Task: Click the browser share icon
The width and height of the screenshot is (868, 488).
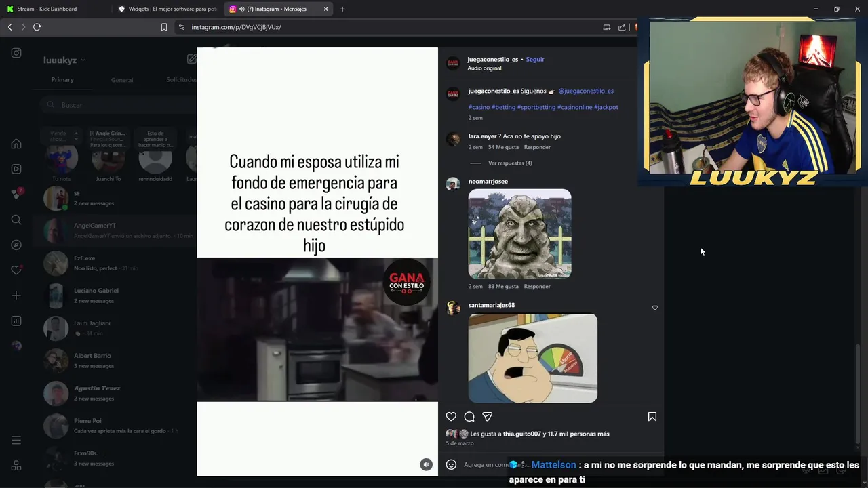Action: (x=622, y=27)
